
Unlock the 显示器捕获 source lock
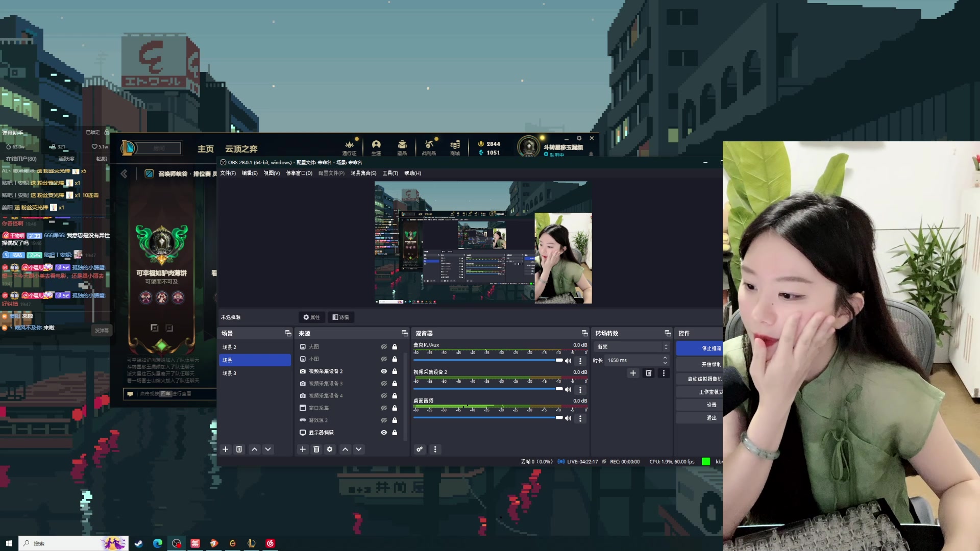pyautogui.click(x=395, y=433)
